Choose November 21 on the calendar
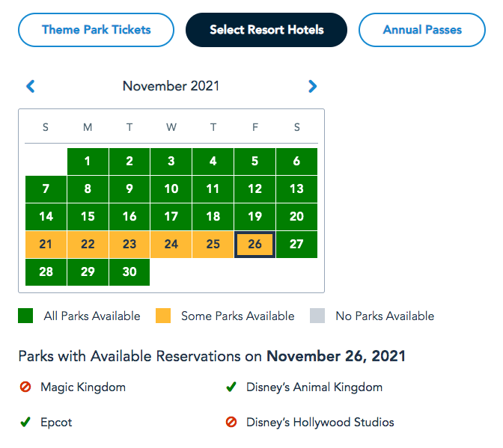 point(46,245)
